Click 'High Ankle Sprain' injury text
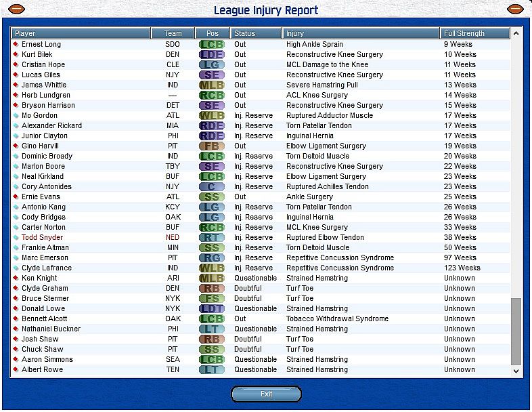This screenshot has height=412, width=532. (x=315, y=44)
